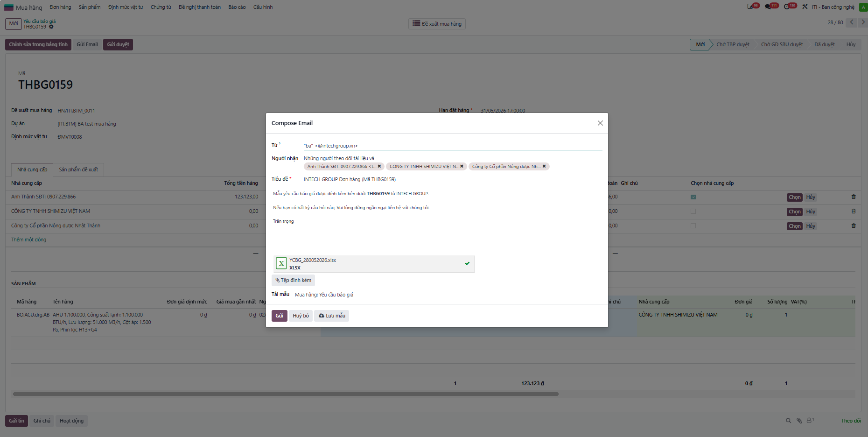Edit the Tiêu đề subject field
Image resolution: width=868 pixels, height=437 pixels.
pyautogui.click(x=453, y=179)
